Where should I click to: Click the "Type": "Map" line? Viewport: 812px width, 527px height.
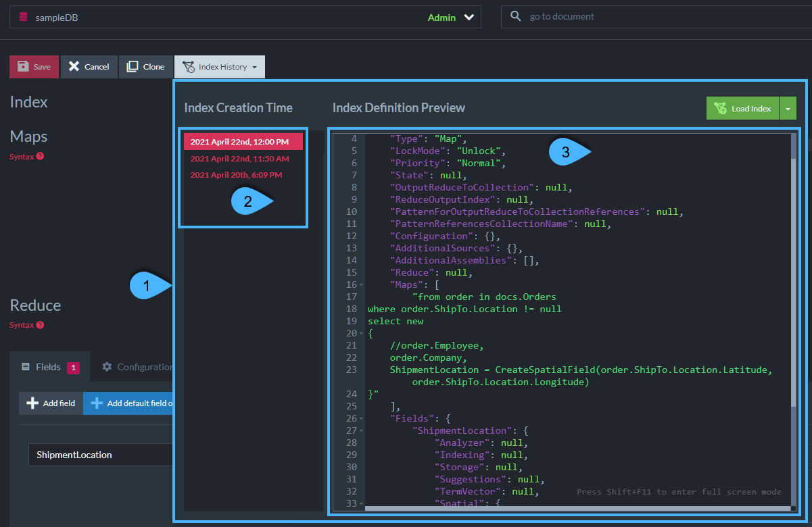(x=429, y=139)
